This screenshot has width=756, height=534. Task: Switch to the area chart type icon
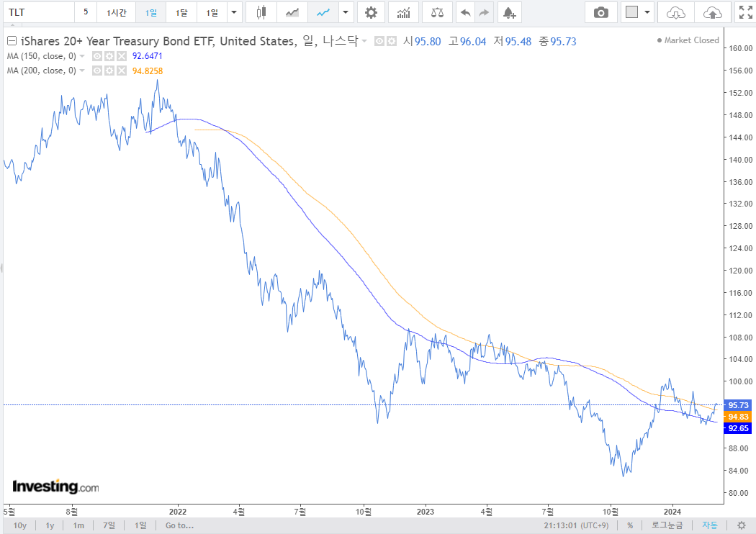(x=292, y=12)
